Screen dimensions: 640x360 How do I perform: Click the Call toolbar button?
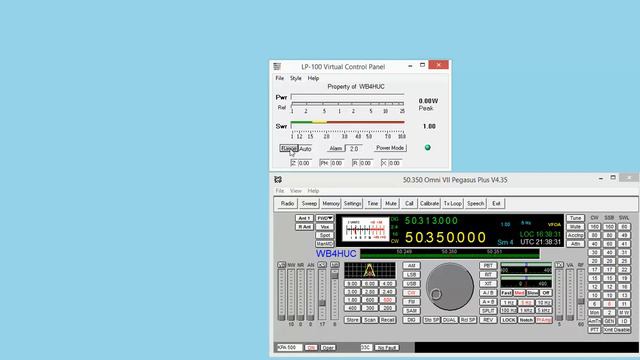coord(409,203)
